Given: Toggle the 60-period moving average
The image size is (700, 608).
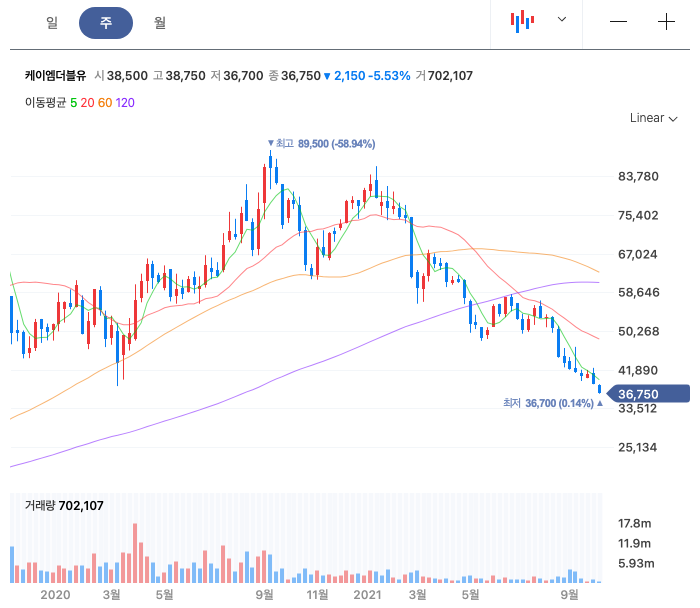Looking at the screenshot, I should tap(105, 103).
